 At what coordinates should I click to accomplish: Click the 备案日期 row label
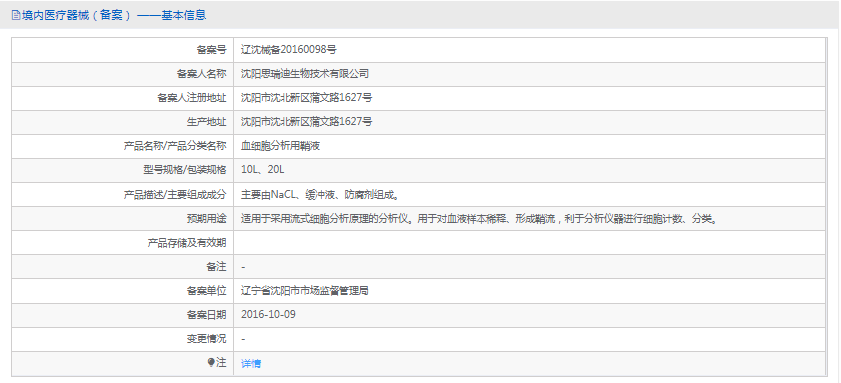point(206,315)
